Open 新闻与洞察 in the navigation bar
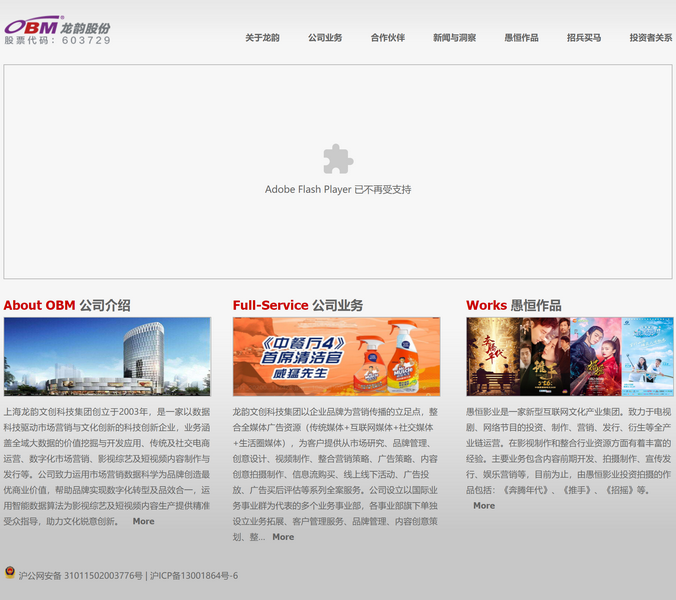 [x=454, y=38]
